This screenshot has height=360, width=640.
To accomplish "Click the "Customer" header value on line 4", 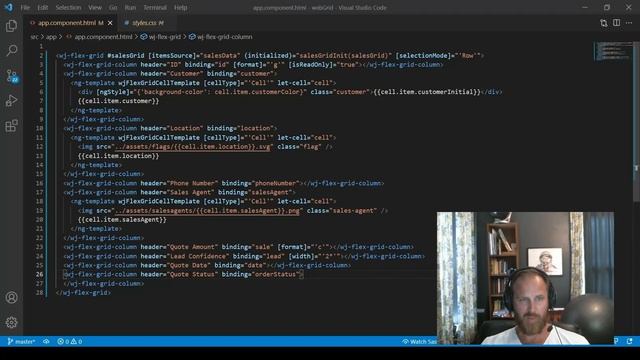I will 185,73.
